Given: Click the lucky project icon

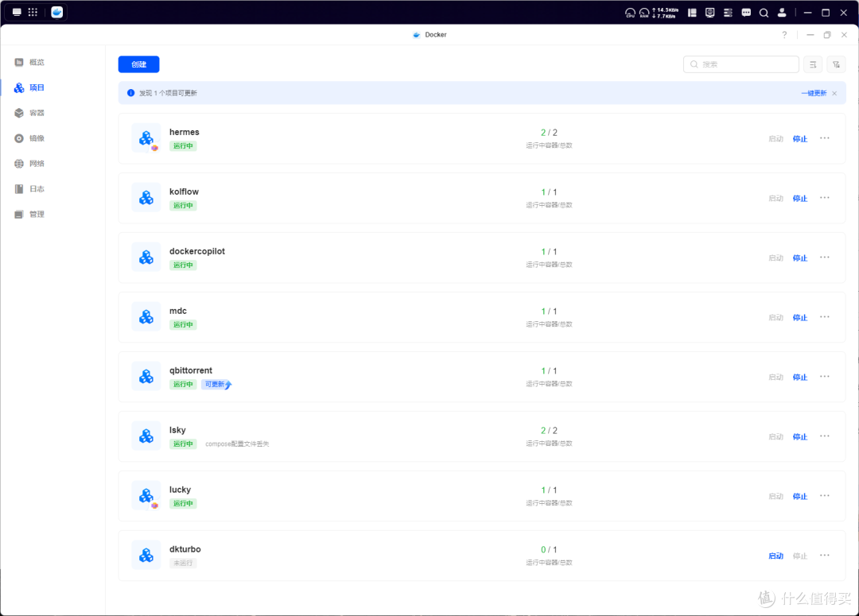Looking at the screenshot, I should tap(146, 496).
